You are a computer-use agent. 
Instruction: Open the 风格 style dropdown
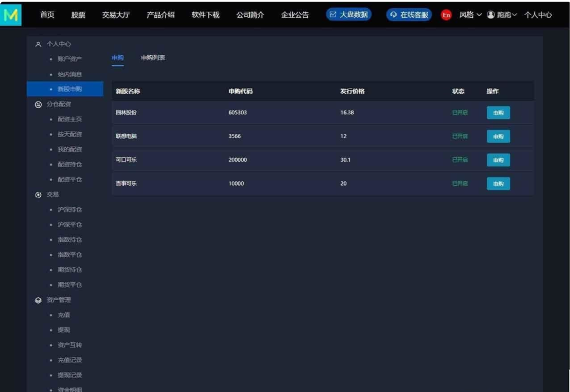click(470, 14)
